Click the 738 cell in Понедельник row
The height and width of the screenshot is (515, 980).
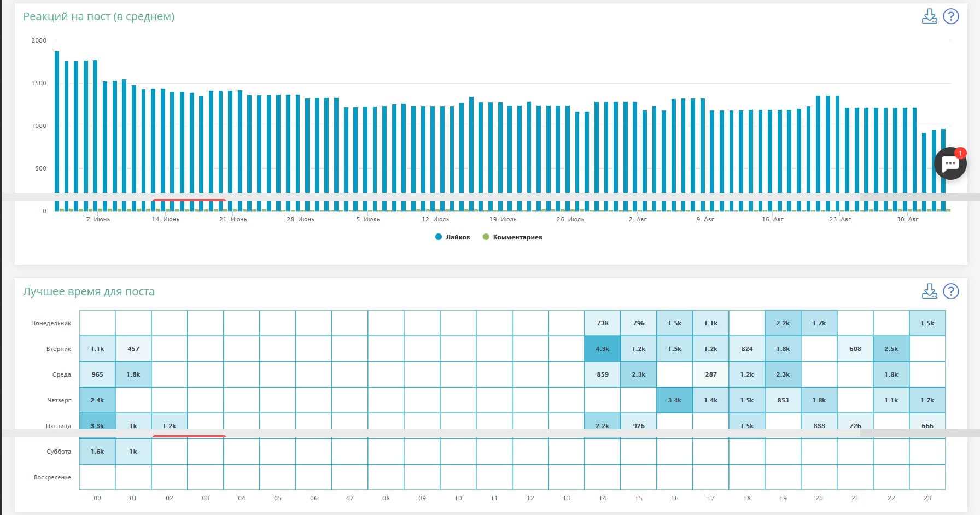click(x=602, y=323)
